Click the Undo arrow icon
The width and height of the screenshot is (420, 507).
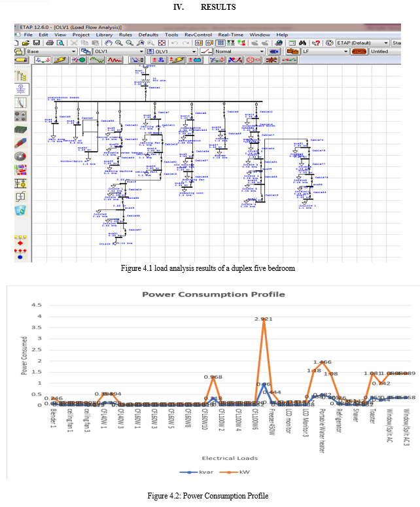[175, 43]
